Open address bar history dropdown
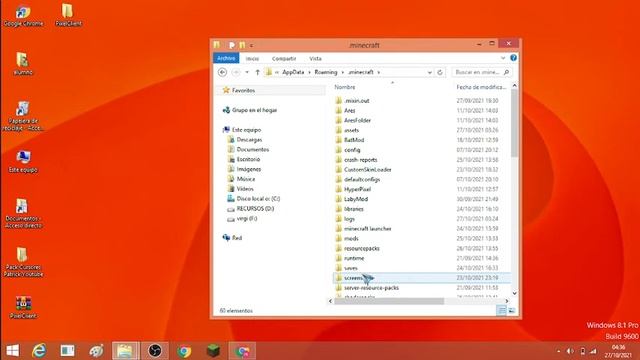 [429, 72]
